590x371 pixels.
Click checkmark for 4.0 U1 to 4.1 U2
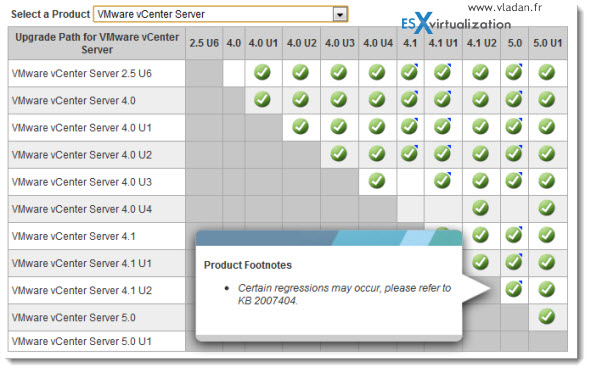tap(481, 126)
